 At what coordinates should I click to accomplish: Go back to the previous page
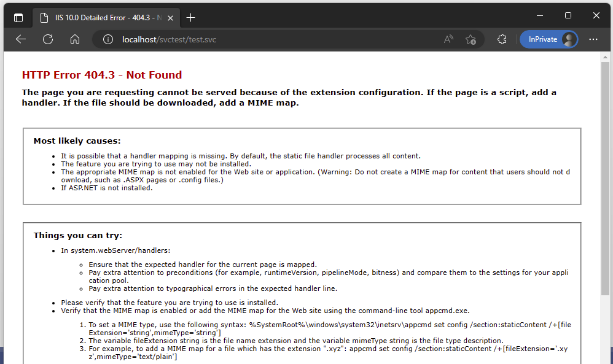point(21,39)
